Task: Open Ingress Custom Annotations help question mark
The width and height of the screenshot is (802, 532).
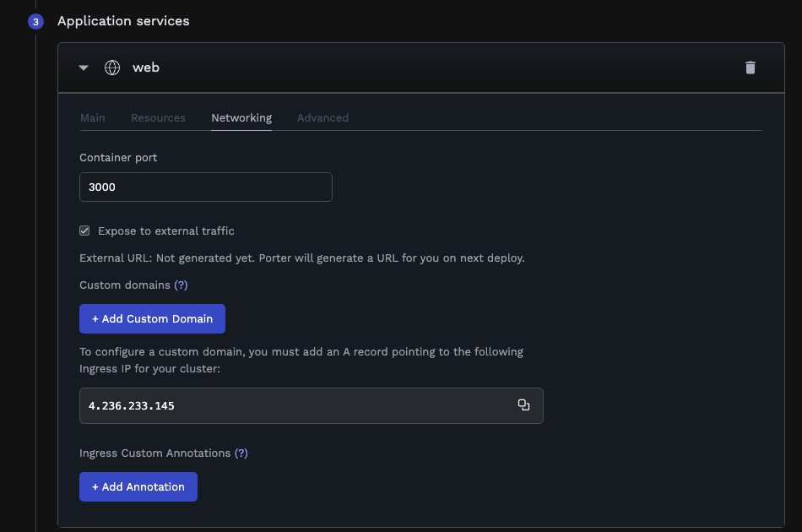Action: (x=241, y=453)
